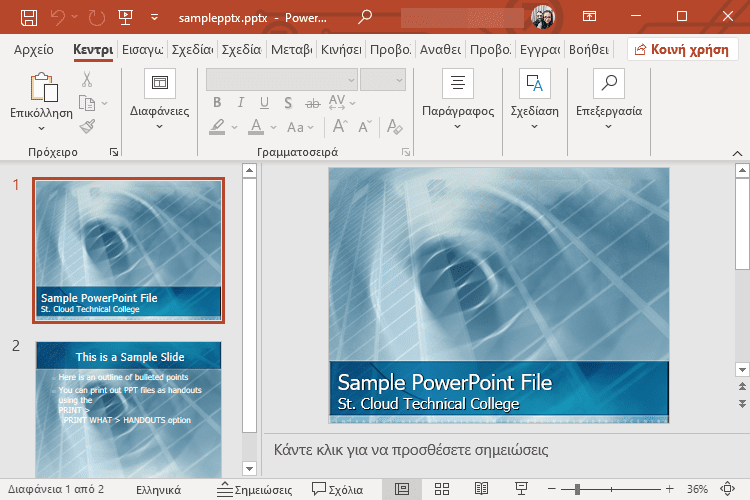Go to previous slide double-arrow button
750x500 pixels.
742,386
